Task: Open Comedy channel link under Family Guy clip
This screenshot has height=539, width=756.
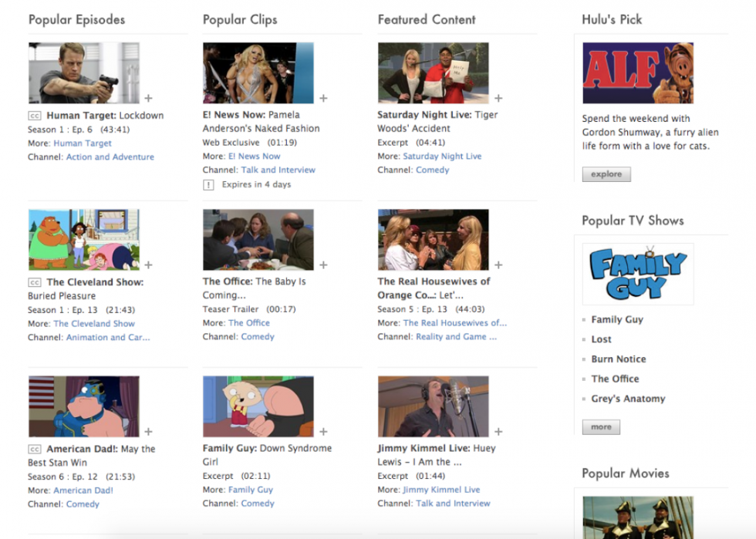Action: [x=258, y=504]
